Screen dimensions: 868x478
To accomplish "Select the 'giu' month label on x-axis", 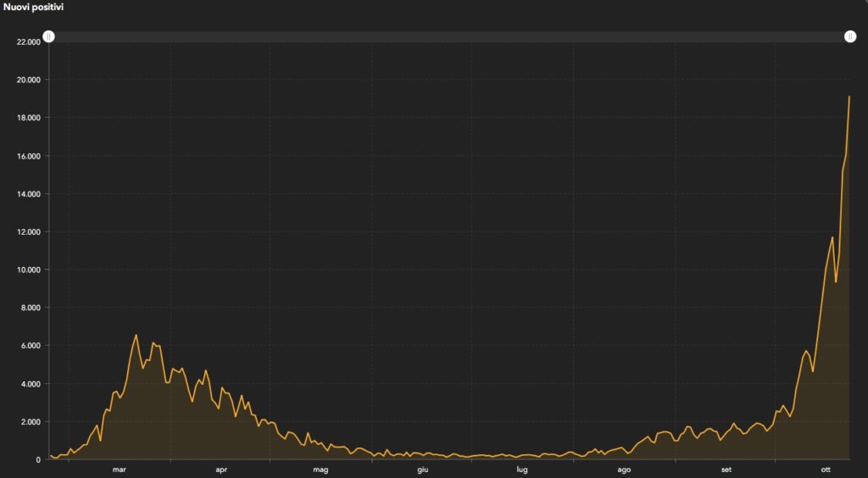I will (x=423, y=469).
